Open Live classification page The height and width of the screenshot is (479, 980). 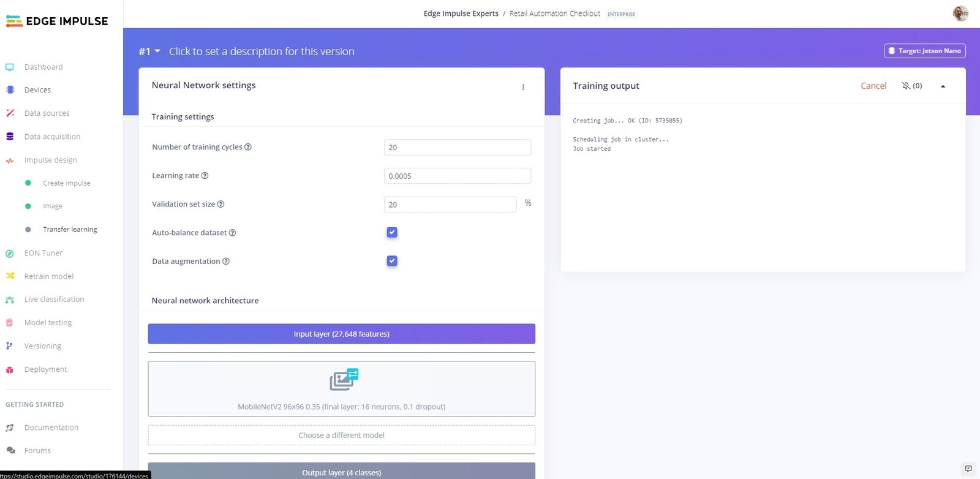coord(54,300)
